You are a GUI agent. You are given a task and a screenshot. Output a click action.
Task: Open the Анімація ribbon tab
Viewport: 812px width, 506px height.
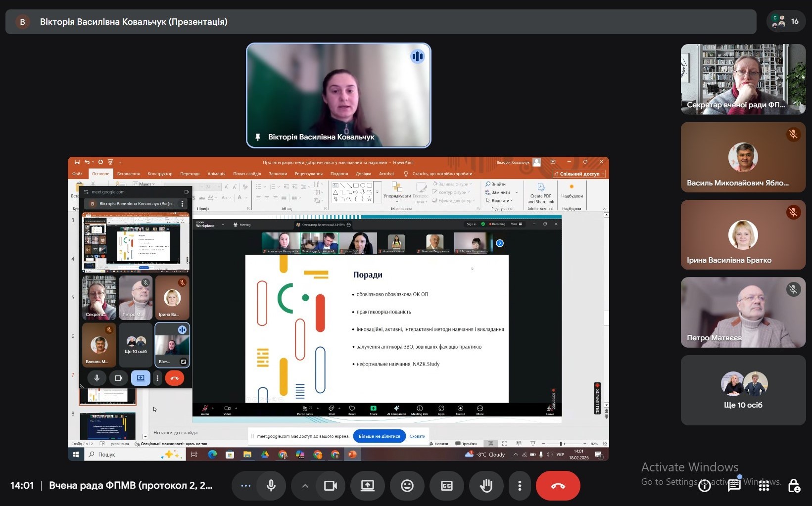pos(216,174)
